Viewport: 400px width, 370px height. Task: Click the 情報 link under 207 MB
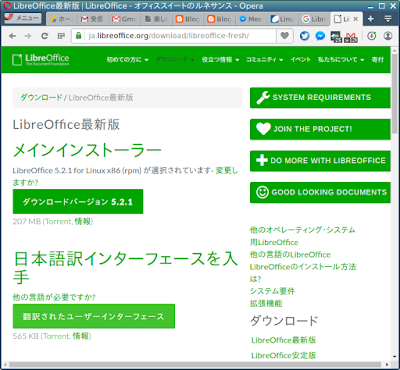82,221
